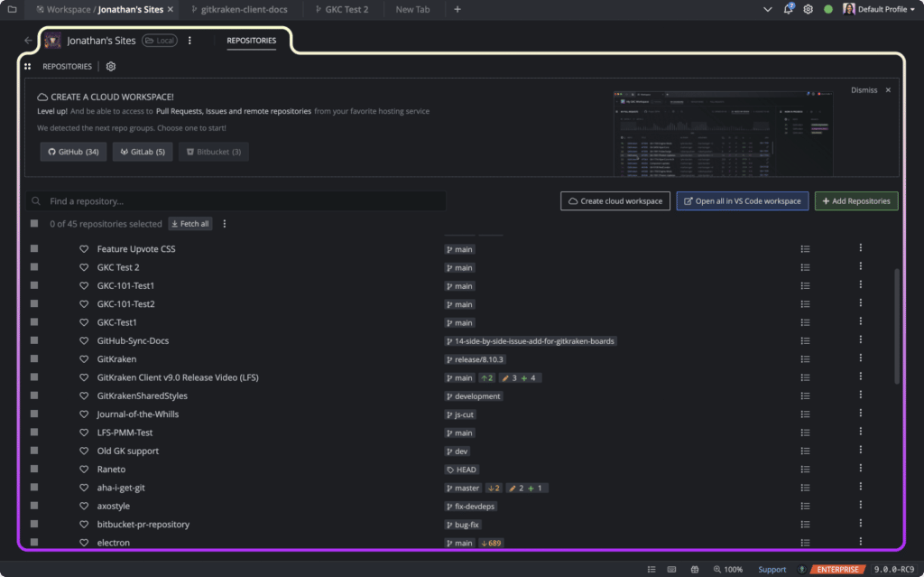Tick the aha-i-get-git checkbox
This screenshot has width=924, height=577.
[x=34, y=488]
